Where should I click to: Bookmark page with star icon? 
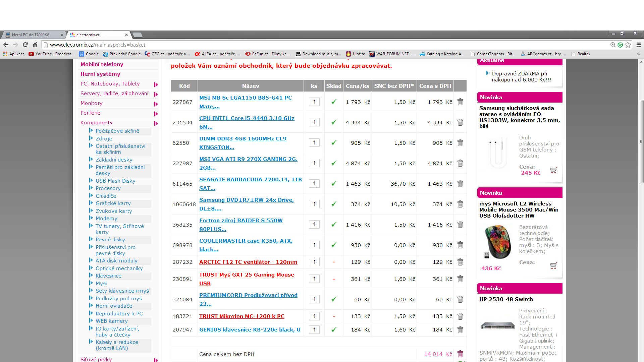coord(628,45)
